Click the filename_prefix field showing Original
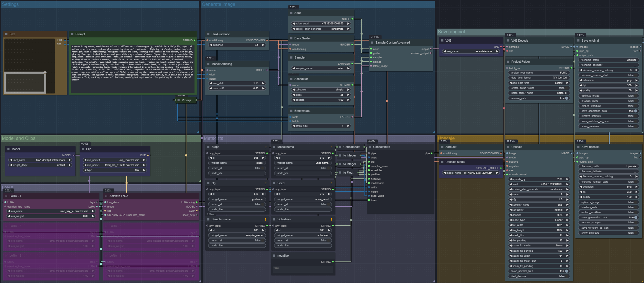The image size is (644, 283). pyautogui.click(x=609, y=60)
